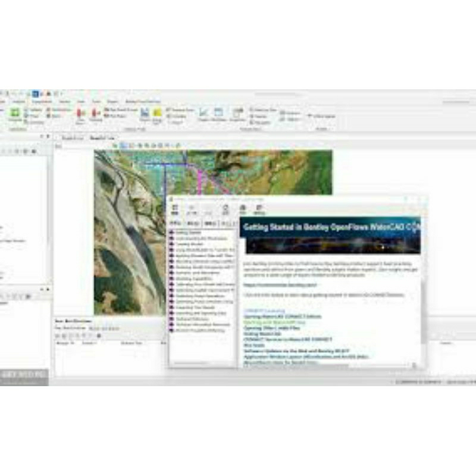The image size is (476, 476).
Task: Expand the Getting Started book in the help tree
Action: 171,233
